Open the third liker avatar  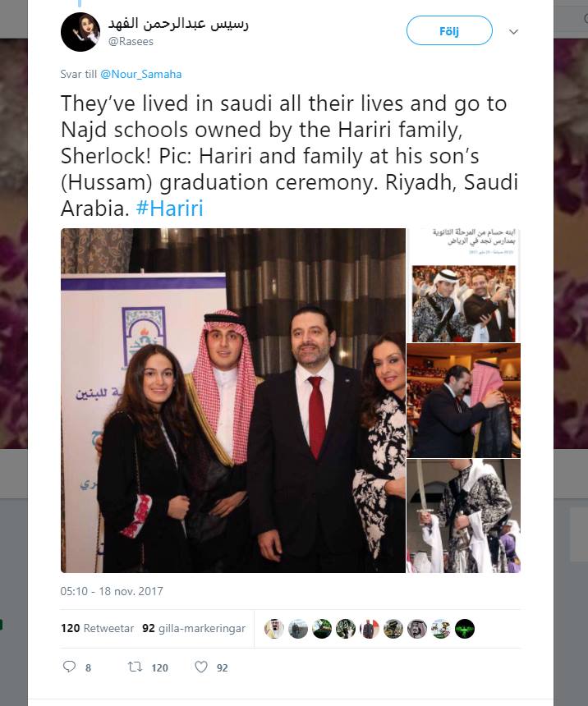[x=322, y=629]
